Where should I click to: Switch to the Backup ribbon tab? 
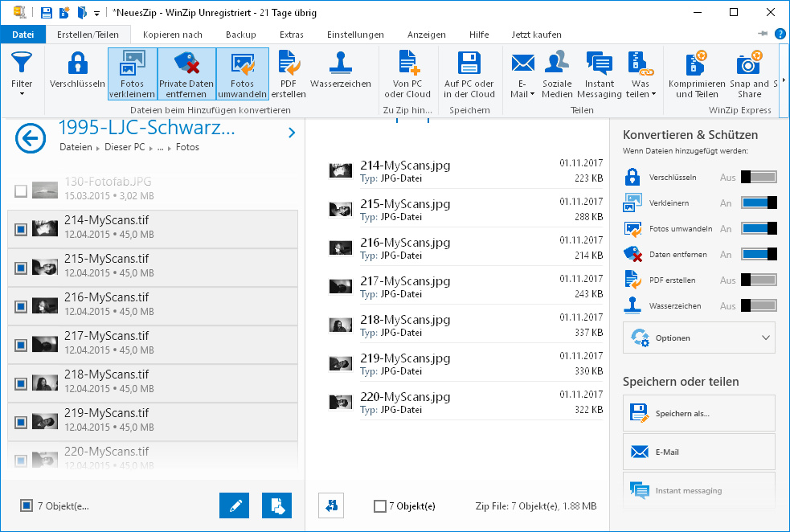click(240, 35)
